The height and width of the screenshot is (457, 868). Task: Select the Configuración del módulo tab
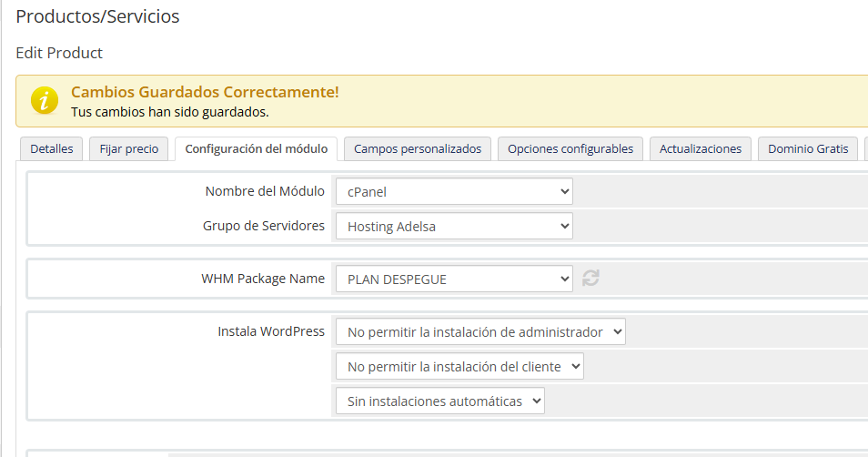pyautogui.click(x=256, y=149)
